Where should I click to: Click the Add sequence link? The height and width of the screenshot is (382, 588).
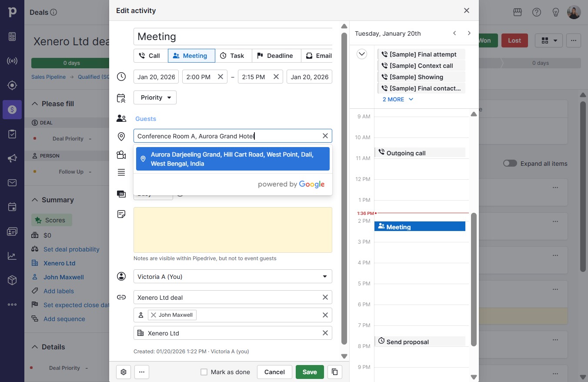click(x=64, y=319)
